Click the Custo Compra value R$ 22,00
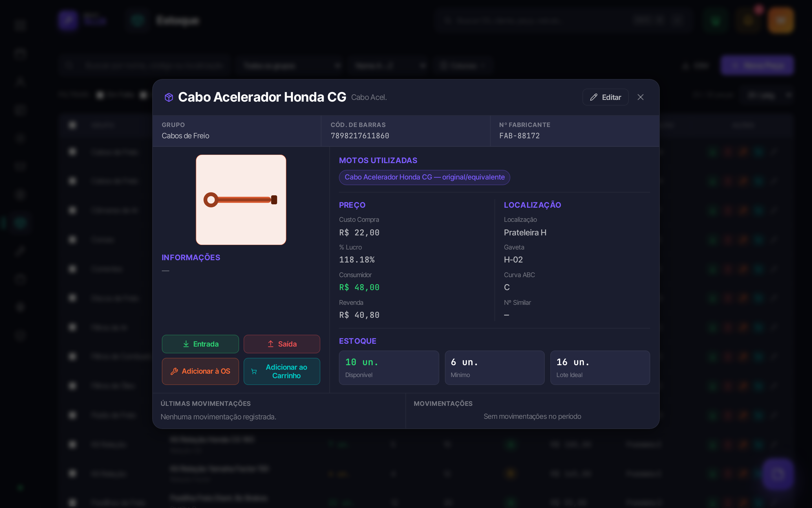Viewport: 812px width, 508px height. coord(359,233)
